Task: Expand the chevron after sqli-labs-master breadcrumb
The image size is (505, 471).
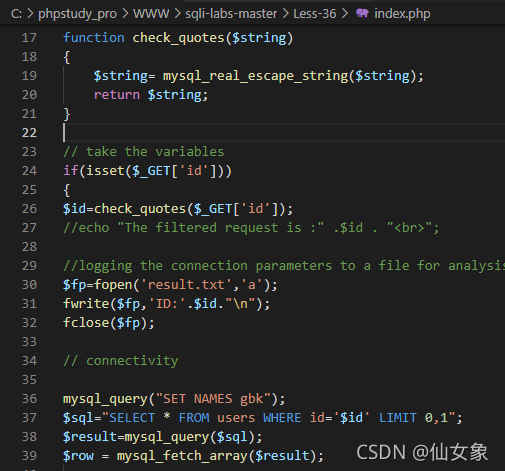Action: click(x=285, y=14)
